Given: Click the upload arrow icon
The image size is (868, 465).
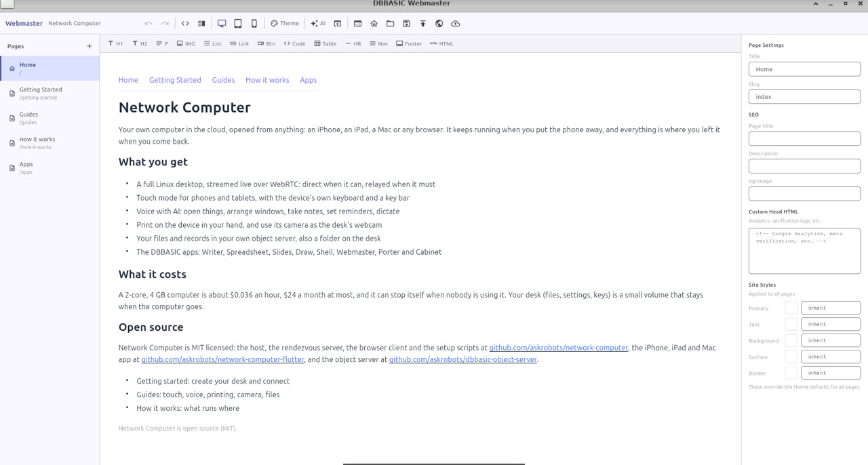Looking at the screenshot, I should (423, 24).
